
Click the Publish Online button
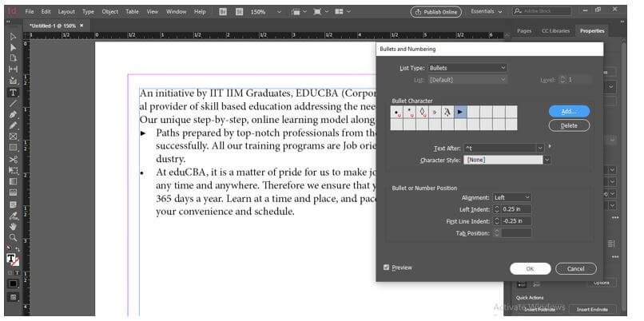[435, 12]
